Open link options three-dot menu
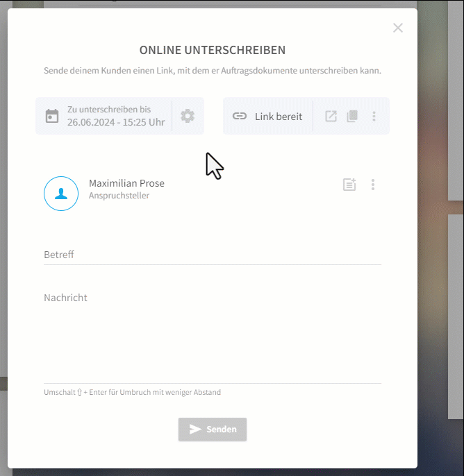The height and width of the screenshot is (476, 464). (374, 116)
